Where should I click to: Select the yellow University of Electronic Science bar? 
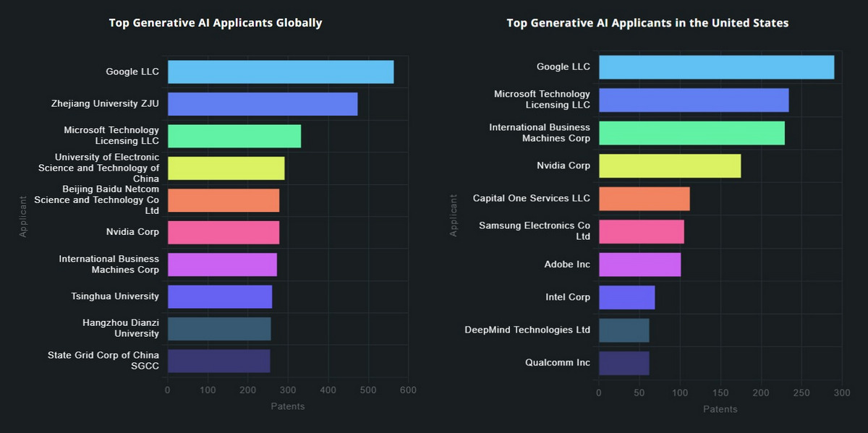pyautogui.click(x=226, y=168)
